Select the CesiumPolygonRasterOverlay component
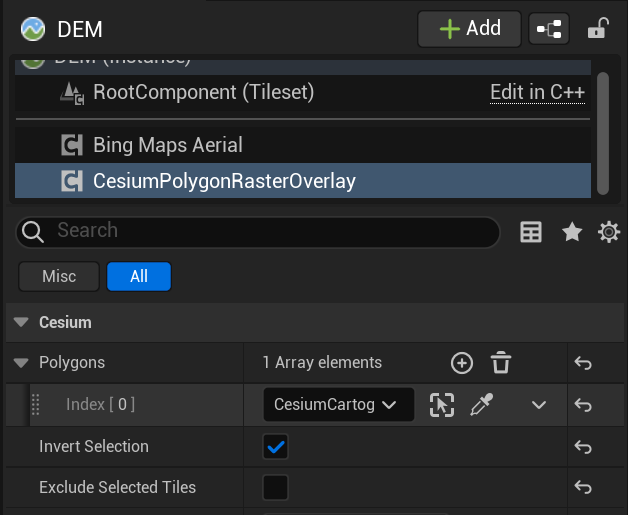This screenshot has width=628, height=515. 303,181
